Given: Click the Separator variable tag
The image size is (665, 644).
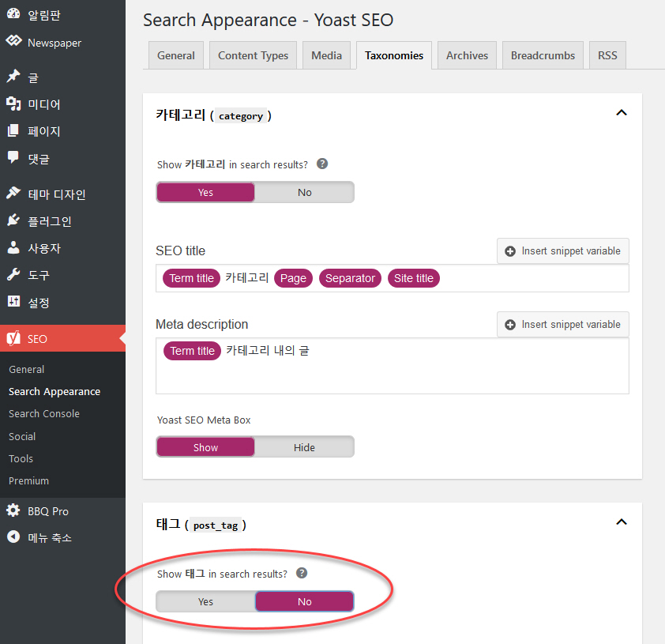Looking at the screenshot, I should click(351, 278).
